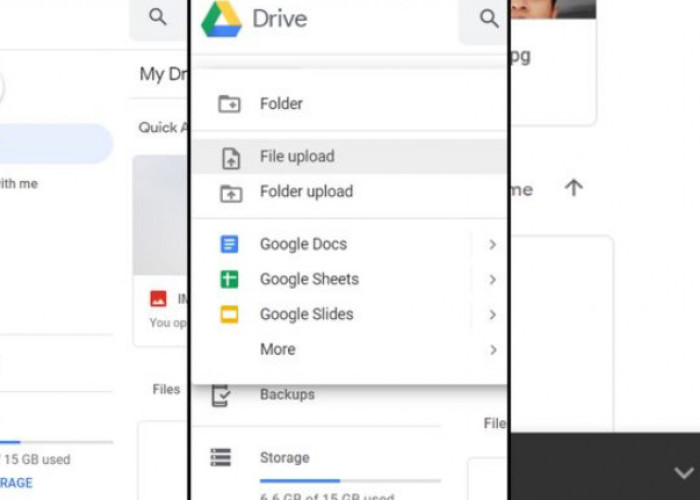Reverse sort with the up arrow
Image resolution: width=700 pixels, height=500 pixels.
(x=574, y=188)
